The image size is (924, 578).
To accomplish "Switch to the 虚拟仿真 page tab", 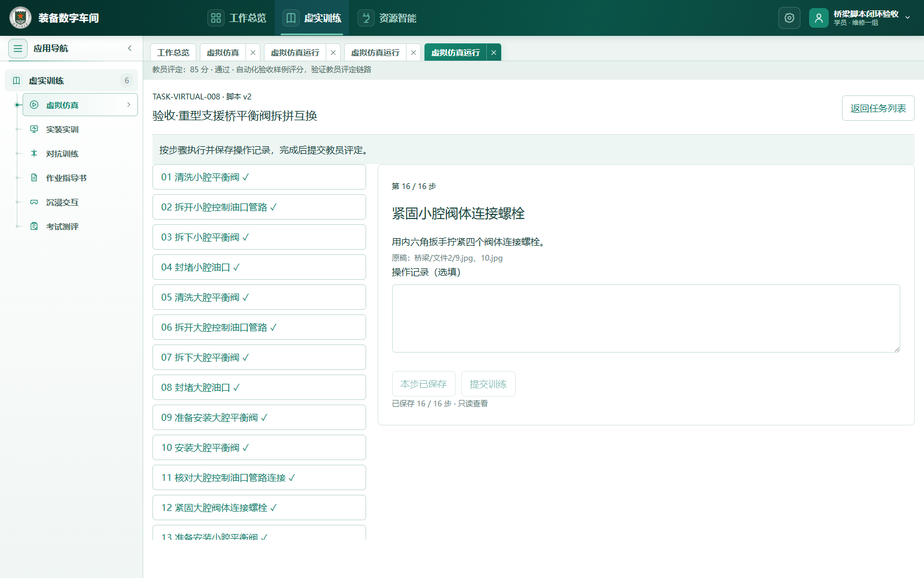I will 223,53.
